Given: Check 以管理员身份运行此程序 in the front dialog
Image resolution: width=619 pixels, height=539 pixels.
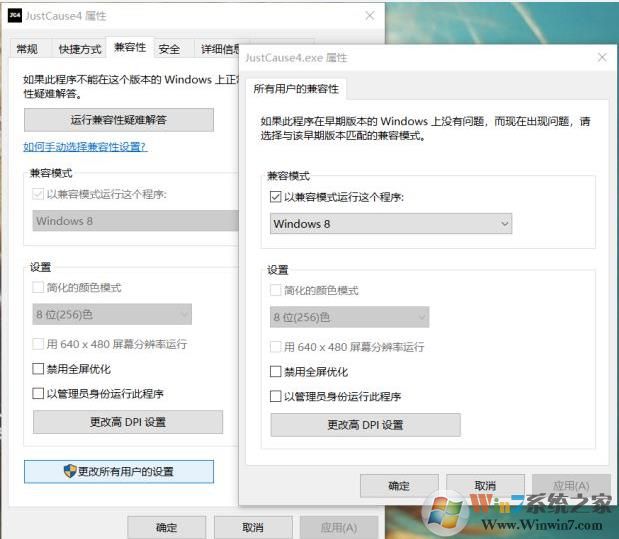Looking at the screenshot, I should coord(276,397).
